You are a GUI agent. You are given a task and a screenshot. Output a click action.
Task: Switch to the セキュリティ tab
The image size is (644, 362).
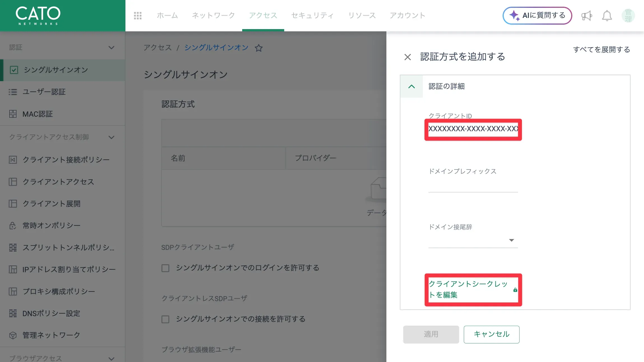tap(312, 15)
